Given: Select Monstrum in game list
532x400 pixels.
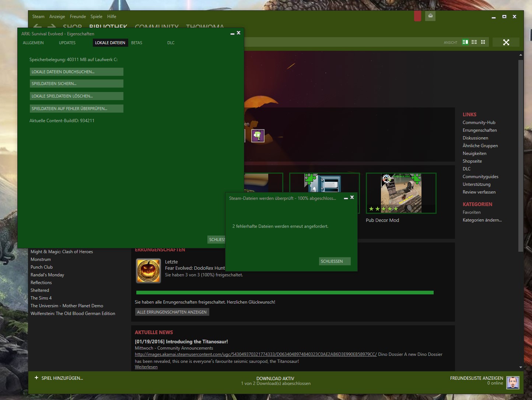Looking at the screenshot, I should [41, 259].
